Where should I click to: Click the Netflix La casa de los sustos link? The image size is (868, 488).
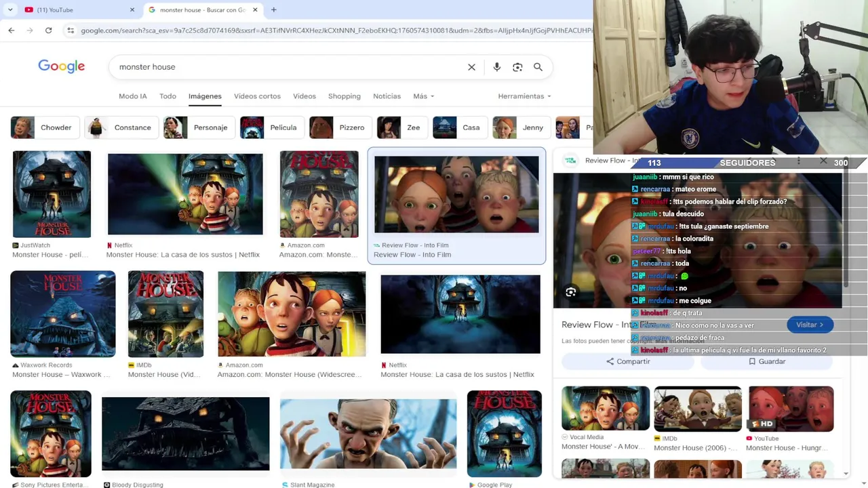182,255
